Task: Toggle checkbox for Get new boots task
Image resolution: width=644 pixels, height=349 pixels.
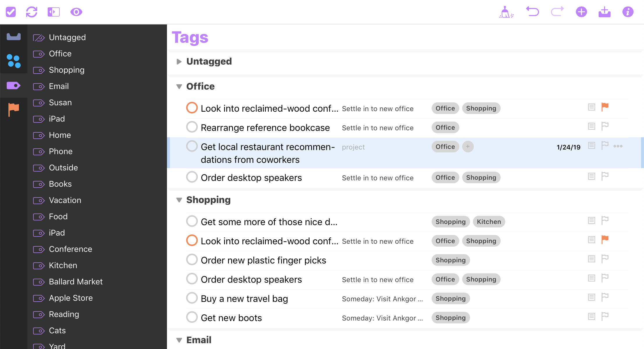Action: [192, 318]
